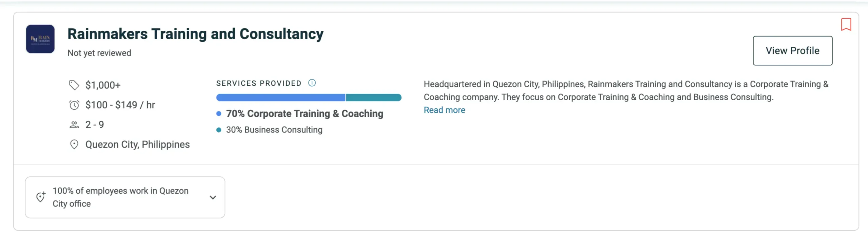Click the map pin plus icon in employees box
Image resolution: width=868 pixels, height=238 pixels.
pyautogui.click(x=41, y=197)
